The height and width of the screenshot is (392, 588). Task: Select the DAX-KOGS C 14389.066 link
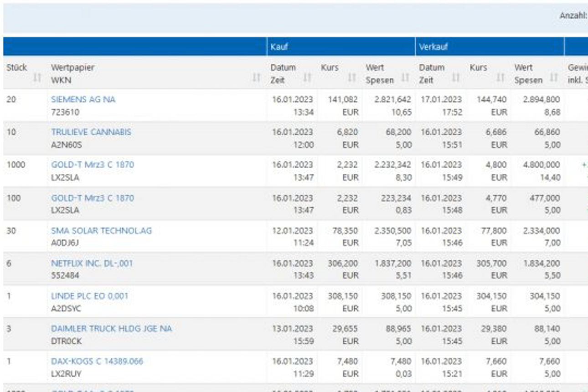pos(97,361)
